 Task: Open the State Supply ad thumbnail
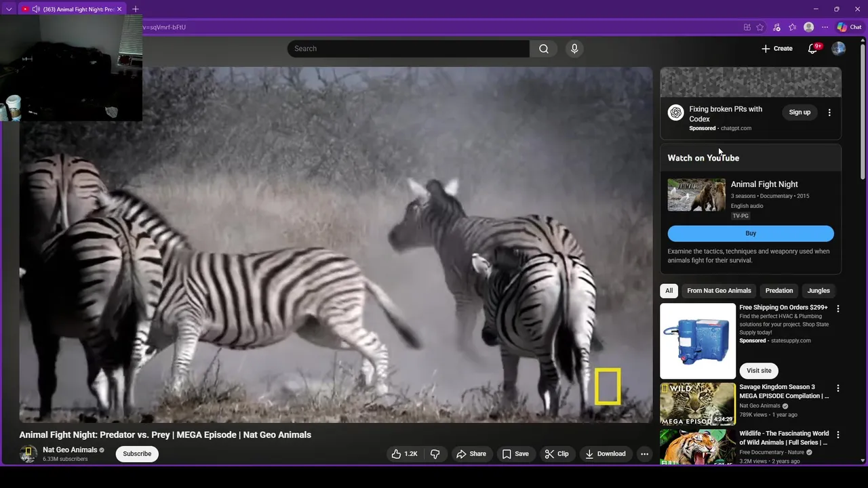pos(698,341)
